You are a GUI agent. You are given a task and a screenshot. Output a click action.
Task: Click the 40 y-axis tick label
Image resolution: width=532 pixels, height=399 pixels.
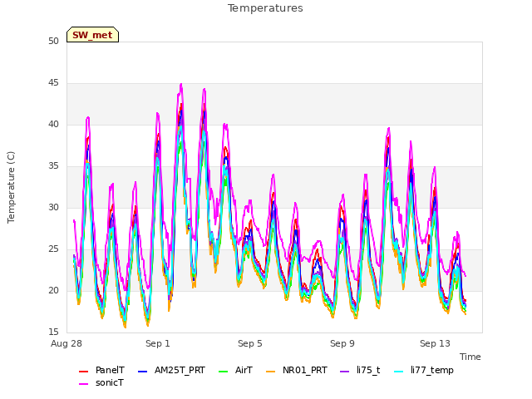[53, 125]
